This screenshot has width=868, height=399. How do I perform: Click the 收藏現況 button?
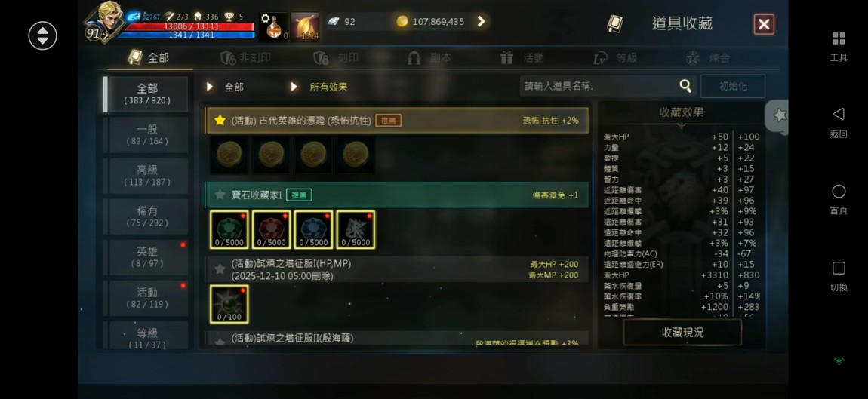coord(682,333)
